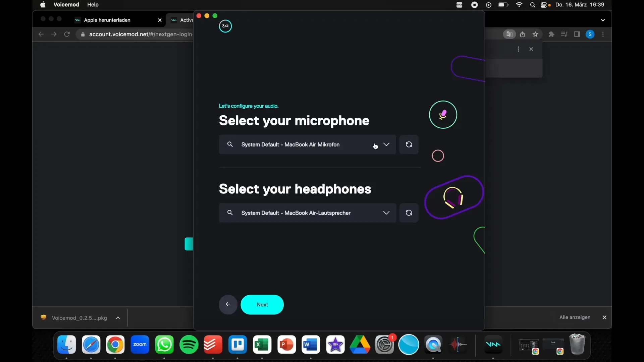The height and width of the screenshot is (362, 644).
Task: Expand the headphones selection dropdown
Action: point(385,213)
